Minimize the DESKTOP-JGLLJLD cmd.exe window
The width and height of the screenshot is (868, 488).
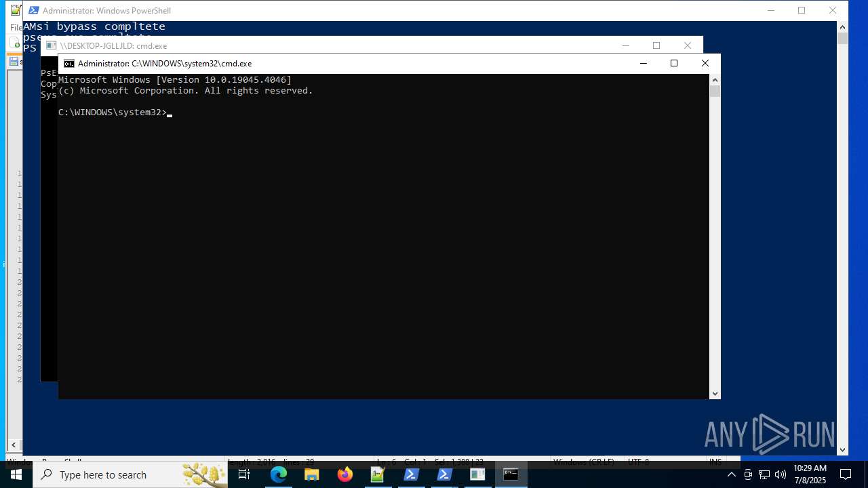(x=625, y=45)
